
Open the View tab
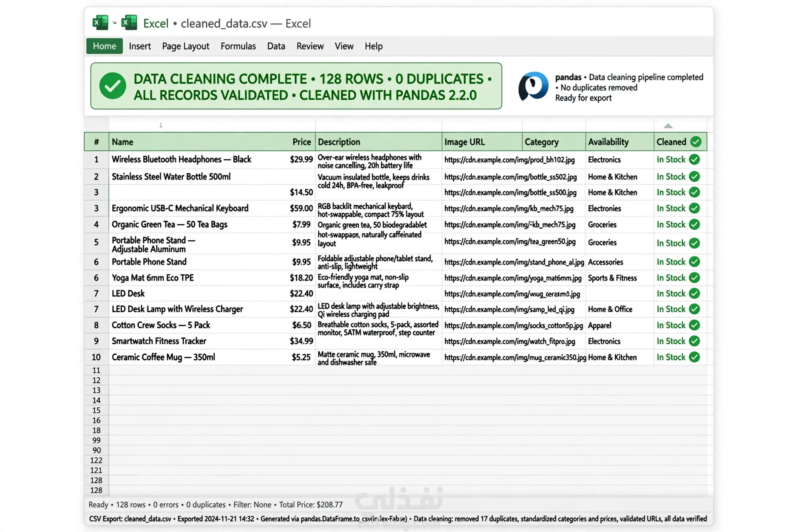(344, 46)
